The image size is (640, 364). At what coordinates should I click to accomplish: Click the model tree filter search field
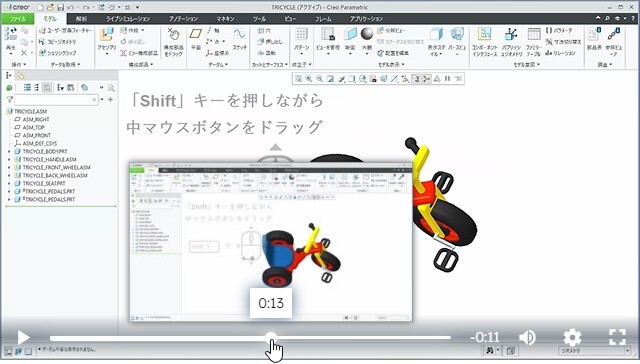point(56,100)
